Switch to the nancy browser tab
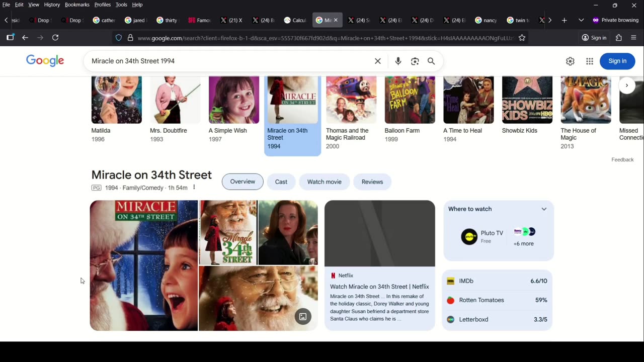Image resolution: width=644 pixels, height=362 pixels. (486, 20)
